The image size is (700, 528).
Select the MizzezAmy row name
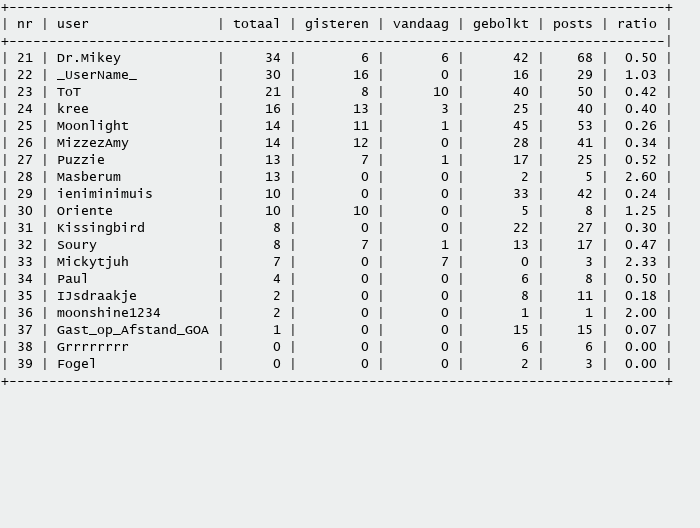pos(92,143)
